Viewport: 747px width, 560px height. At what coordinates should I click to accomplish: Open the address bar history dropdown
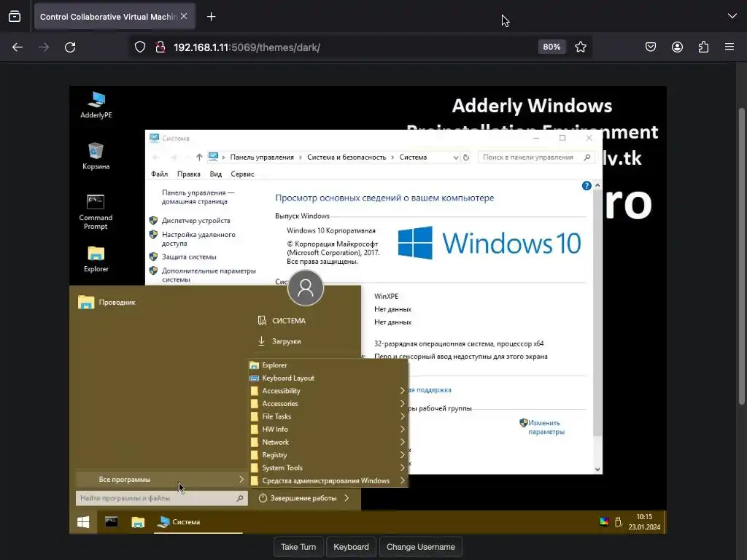(x=456, y=157)
